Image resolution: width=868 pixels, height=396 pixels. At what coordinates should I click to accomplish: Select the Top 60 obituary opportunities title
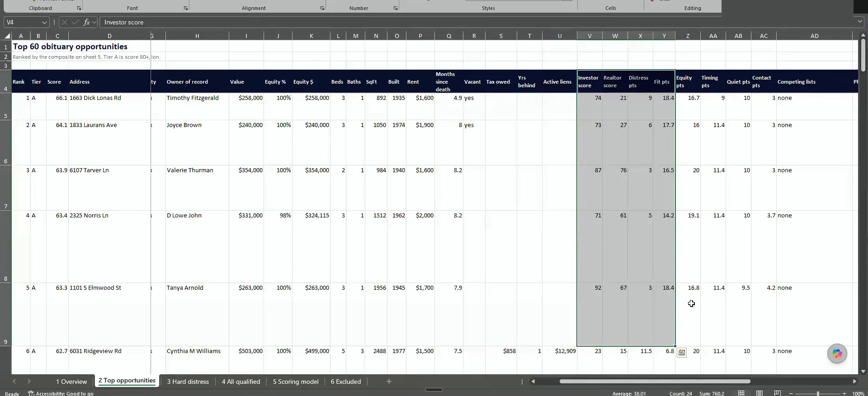click(x=70, y=47)
